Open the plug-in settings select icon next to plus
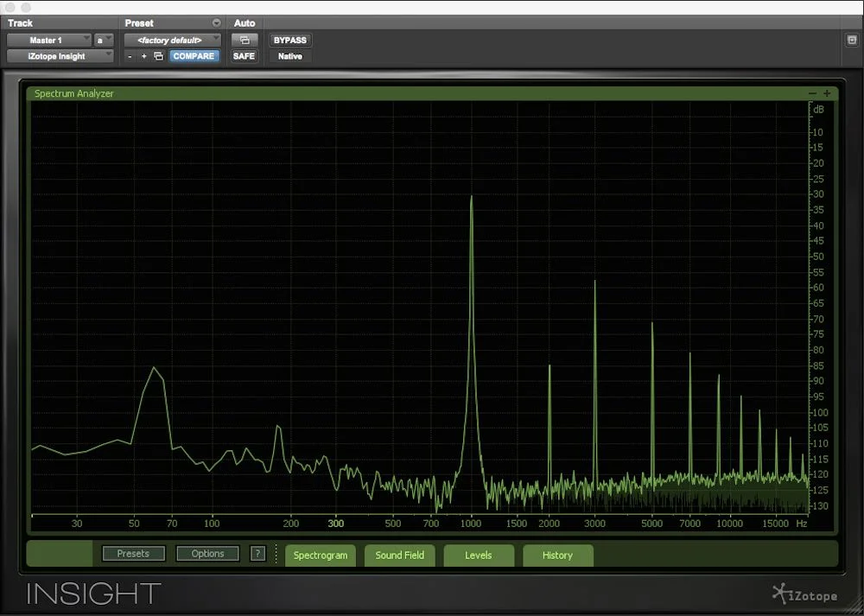864x616 pixels. pos(159,56)
